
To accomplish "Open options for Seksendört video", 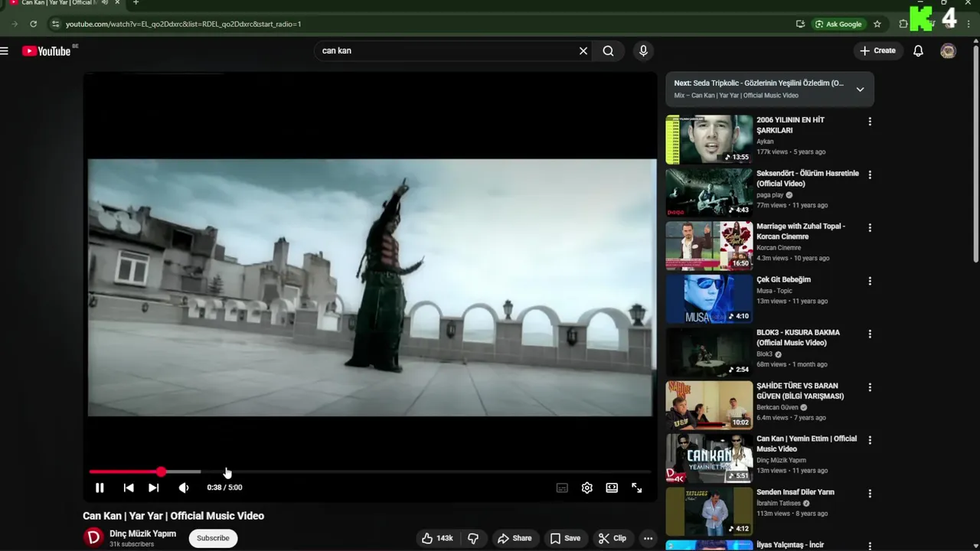I will click(x=870, y=174).
